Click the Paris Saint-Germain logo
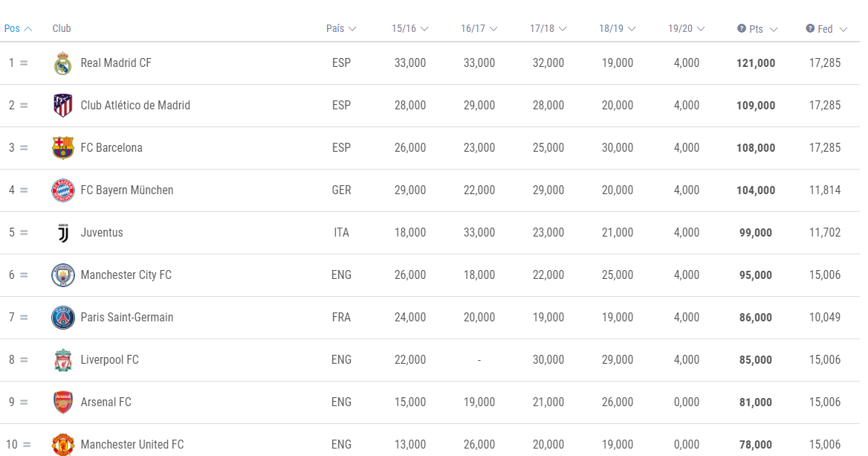The width and height of the screenshot is (868, 456). (63, 318)
